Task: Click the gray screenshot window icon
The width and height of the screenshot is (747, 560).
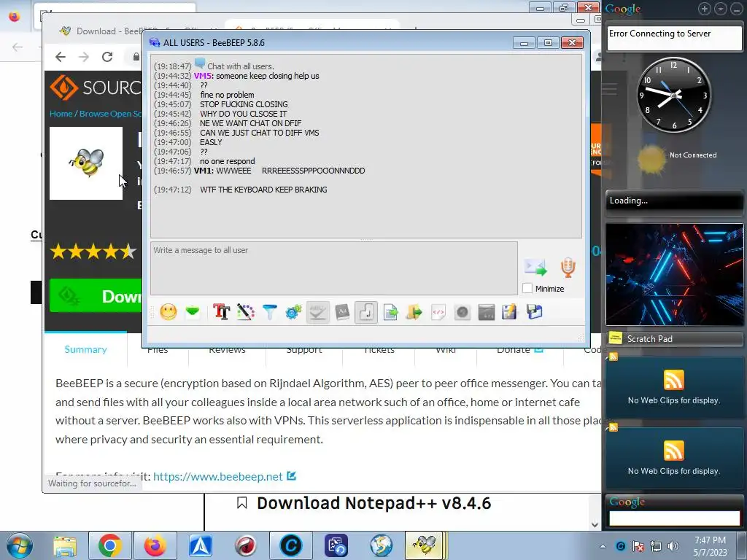Action: point(487,312)
